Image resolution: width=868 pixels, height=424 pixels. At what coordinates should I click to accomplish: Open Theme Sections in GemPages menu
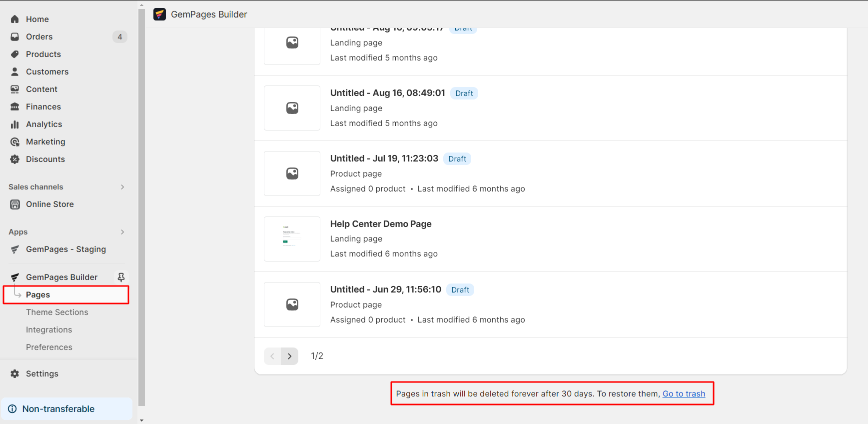57,312
